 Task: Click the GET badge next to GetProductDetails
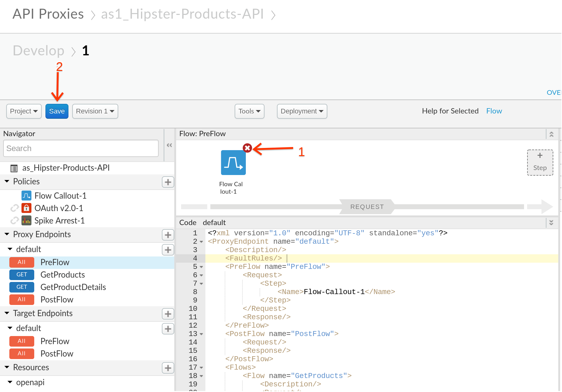point(22,287)
